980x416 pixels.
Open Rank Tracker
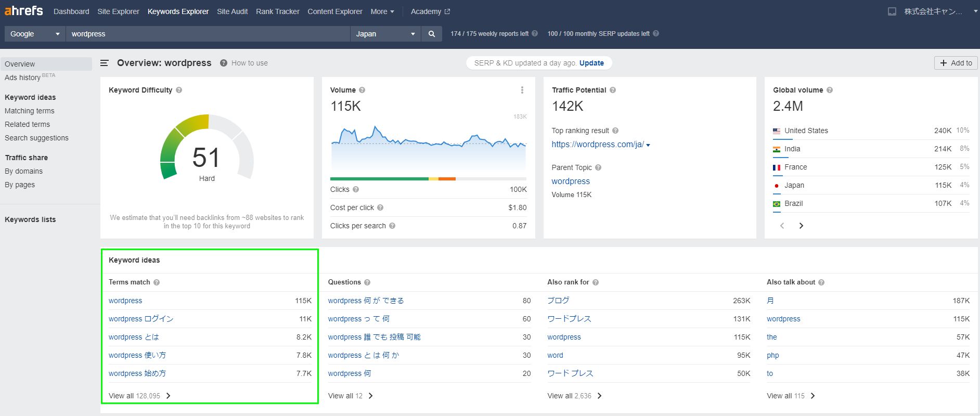pyautogui.click(x=277, y=11)
